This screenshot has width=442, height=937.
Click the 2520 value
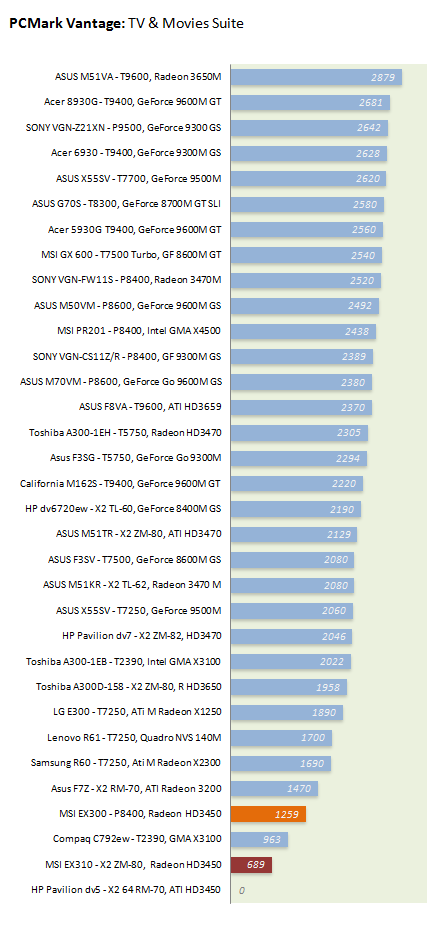click(361, 281)
